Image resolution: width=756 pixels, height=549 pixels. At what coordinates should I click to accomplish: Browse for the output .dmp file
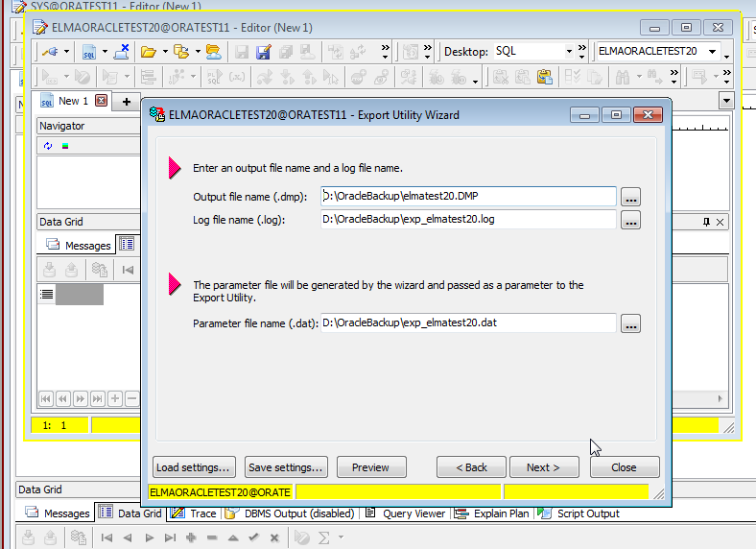click(x=630, y=197)
